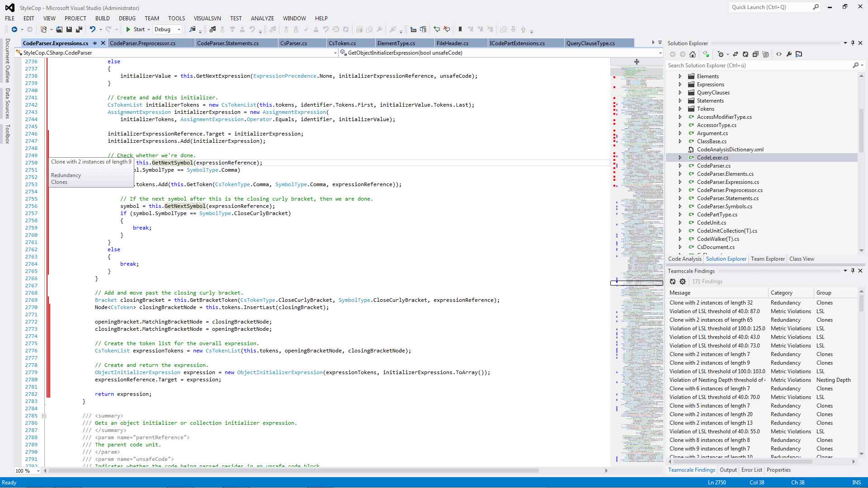Toggle the bookmark toolbar icon
Viewport: 868px width, 488px height.
(x=460, y=29)
